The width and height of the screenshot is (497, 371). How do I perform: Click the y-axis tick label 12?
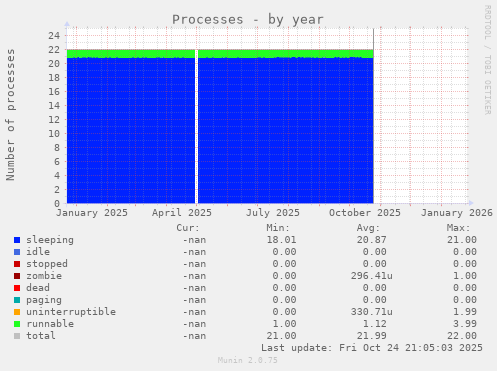[x=54, y=120]
